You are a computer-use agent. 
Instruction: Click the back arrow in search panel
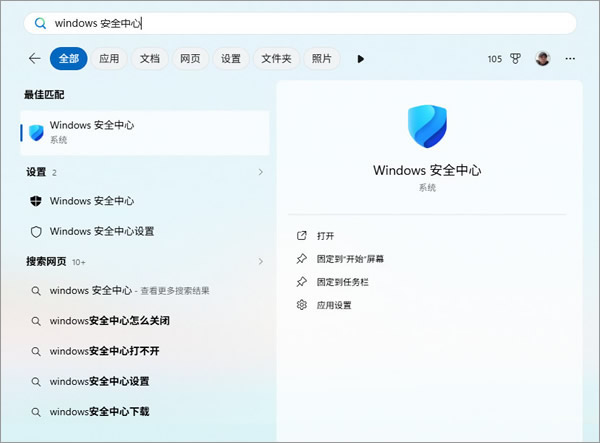(35, 59)
